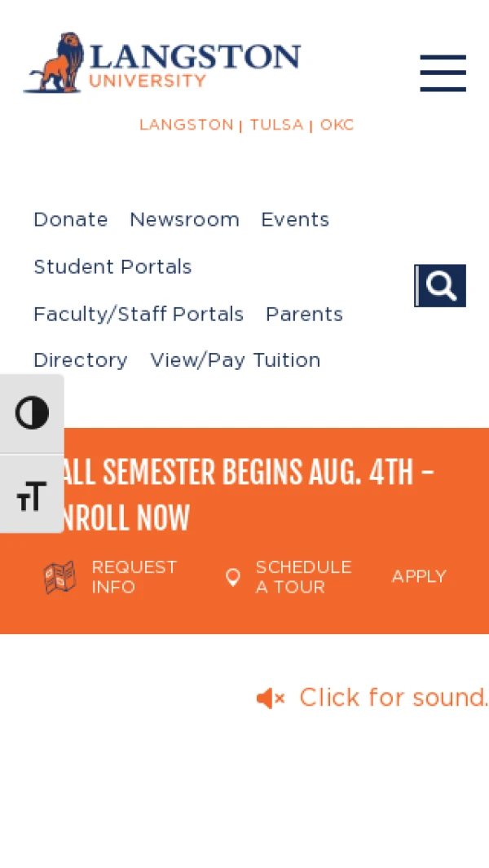The width and height of the screenshot is (489, 868).
Task: Select the OKC campus link
Action: pos(337,126)
